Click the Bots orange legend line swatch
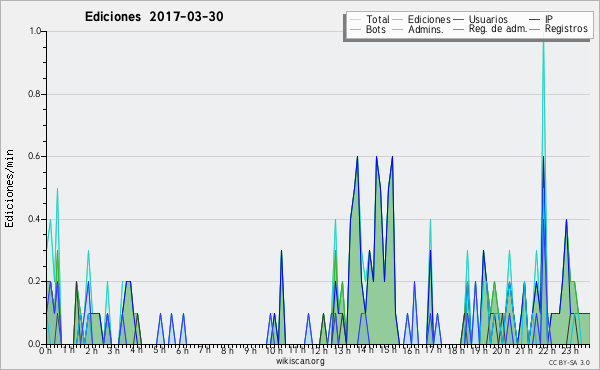600x370 pixels. 355,29
